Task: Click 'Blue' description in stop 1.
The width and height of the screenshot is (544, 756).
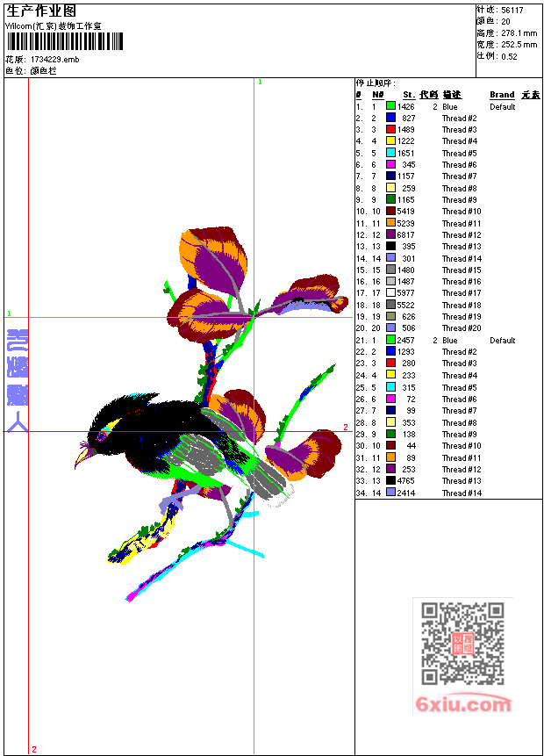Action: [x=450, y=106]
